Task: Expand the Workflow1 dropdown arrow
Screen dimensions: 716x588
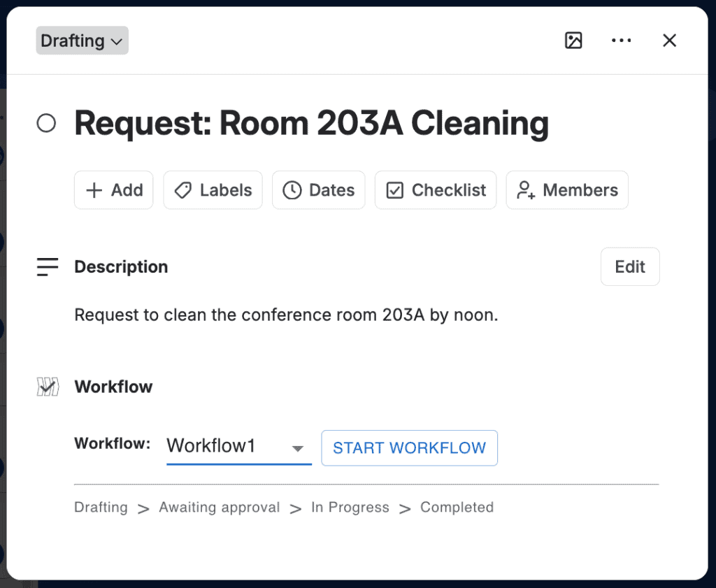Action: [x=298, y=448]
